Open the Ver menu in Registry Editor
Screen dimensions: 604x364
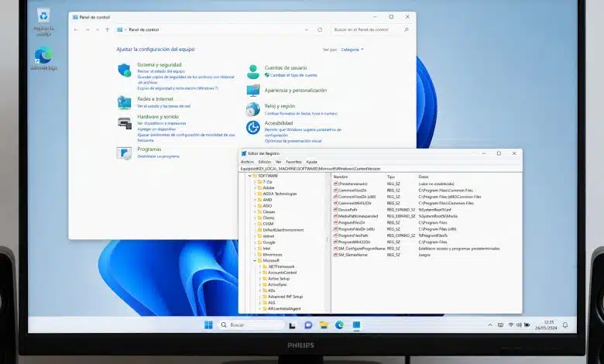(279, 162)
